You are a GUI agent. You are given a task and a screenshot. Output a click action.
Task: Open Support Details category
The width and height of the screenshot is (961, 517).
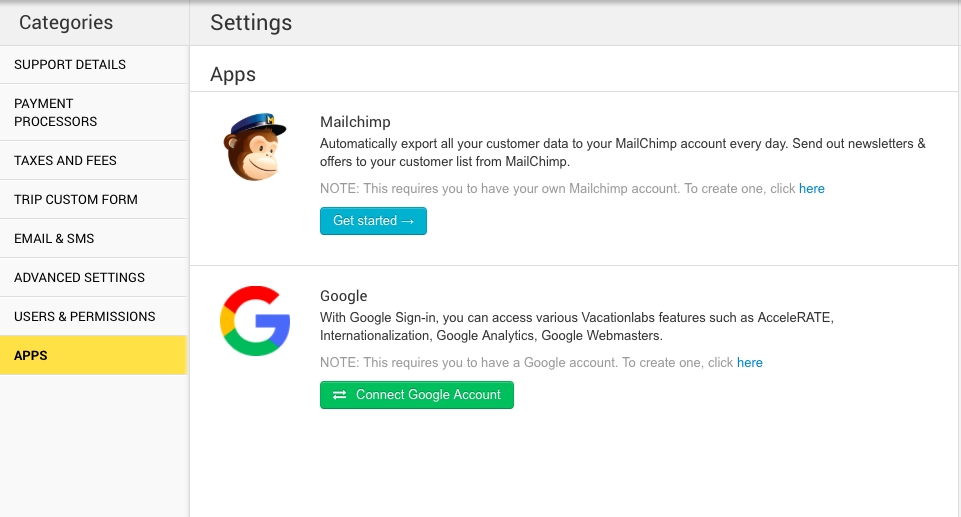click(70, 65)
